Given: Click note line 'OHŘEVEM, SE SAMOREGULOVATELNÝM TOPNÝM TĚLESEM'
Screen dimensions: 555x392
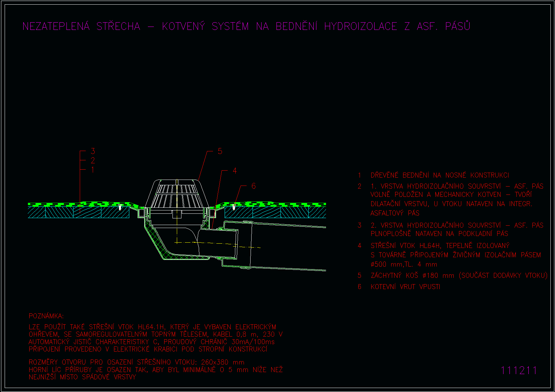Looking at the screenshot, I should (118, 335).
